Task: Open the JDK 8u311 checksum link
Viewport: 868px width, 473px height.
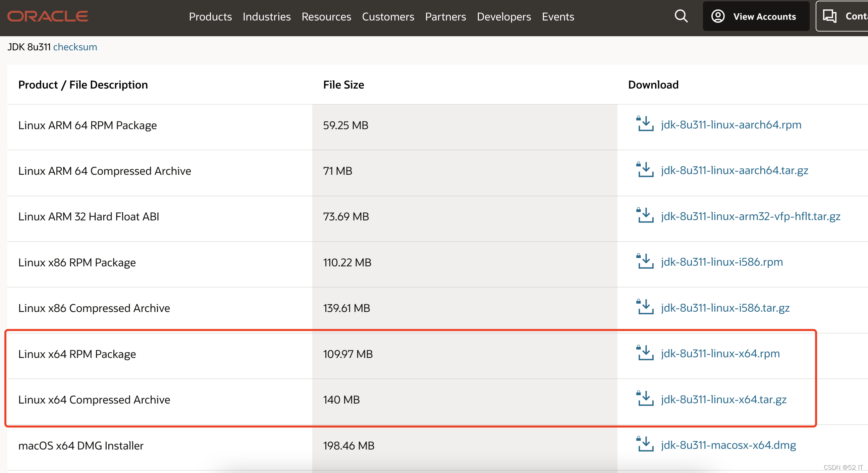Action: click(x=75, y=47)
